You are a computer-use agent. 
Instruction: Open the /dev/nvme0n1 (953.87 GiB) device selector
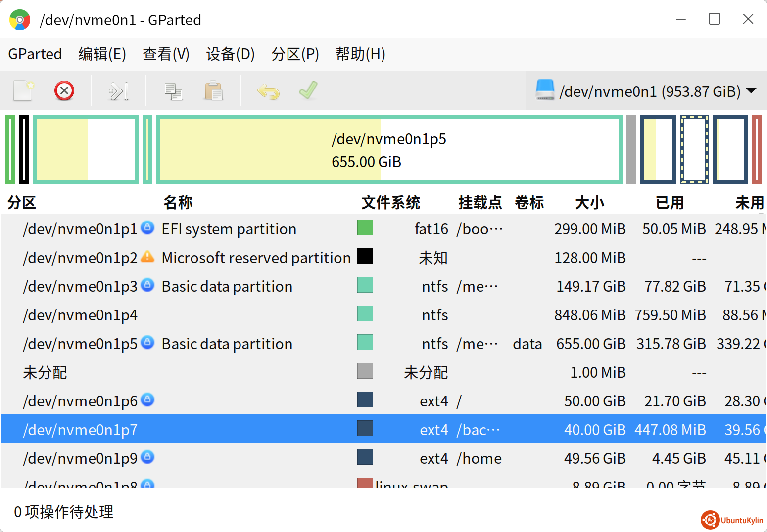pyautogui.click(x=646, y=91)
